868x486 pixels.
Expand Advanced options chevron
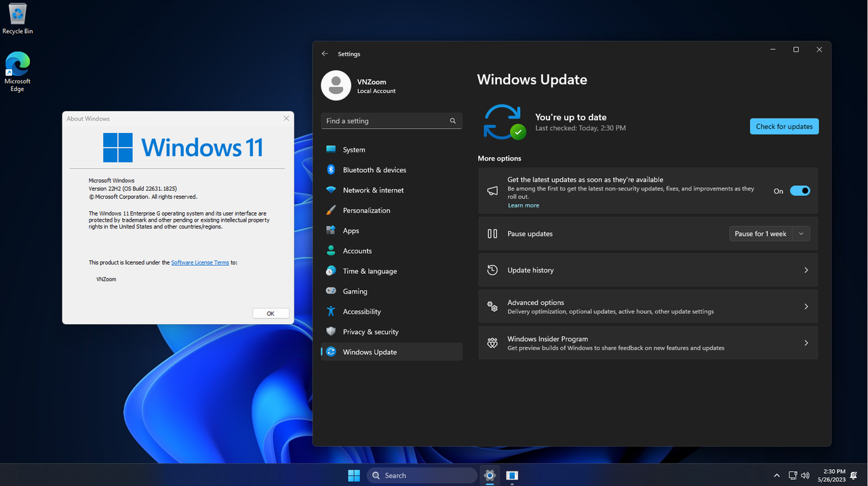click(806, 306)
